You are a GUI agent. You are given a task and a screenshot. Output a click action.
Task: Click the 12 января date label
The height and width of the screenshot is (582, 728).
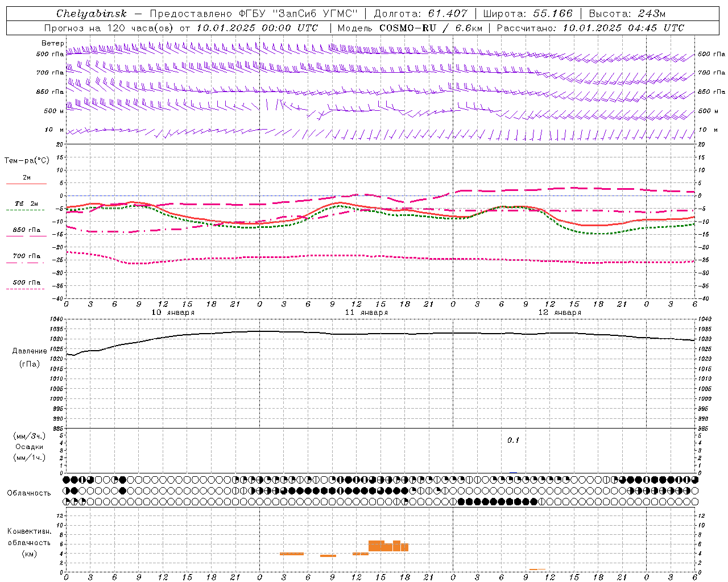pos(560,313)
